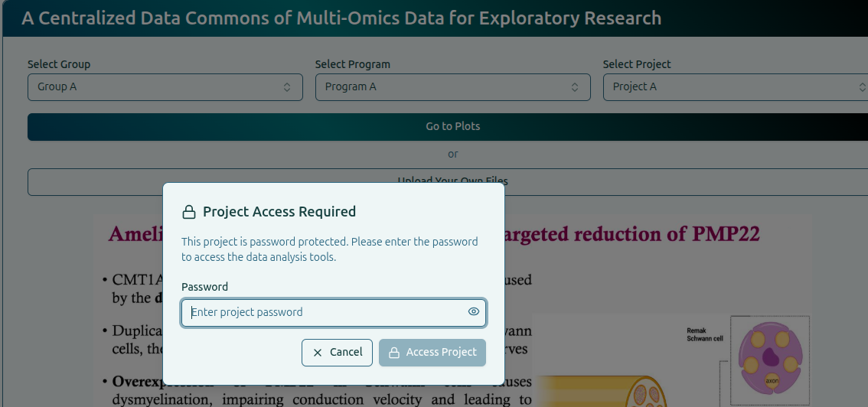Open the Select Group dropdown

[x=165, y=86]
